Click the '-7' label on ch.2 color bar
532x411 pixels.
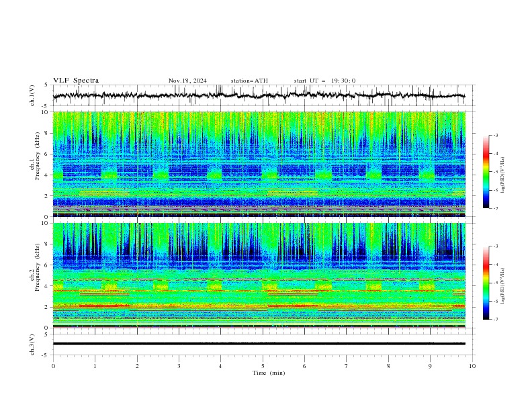pos(496,320)
